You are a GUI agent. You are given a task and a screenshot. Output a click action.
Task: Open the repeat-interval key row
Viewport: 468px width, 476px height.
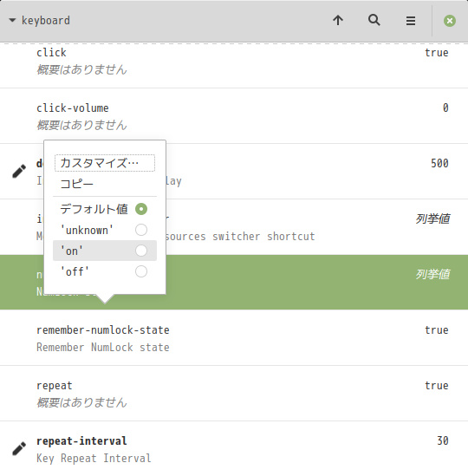(234, 448)
